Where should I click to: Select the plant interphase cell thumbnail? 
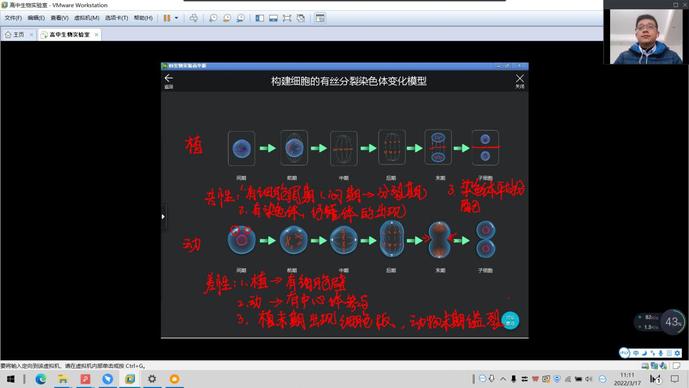242,148
